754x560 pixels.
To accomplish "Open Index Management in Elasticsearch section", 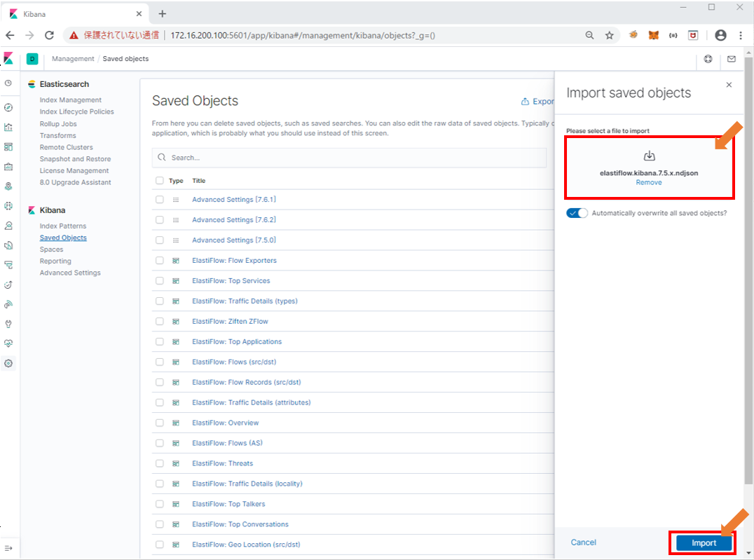I will point(71,100).
